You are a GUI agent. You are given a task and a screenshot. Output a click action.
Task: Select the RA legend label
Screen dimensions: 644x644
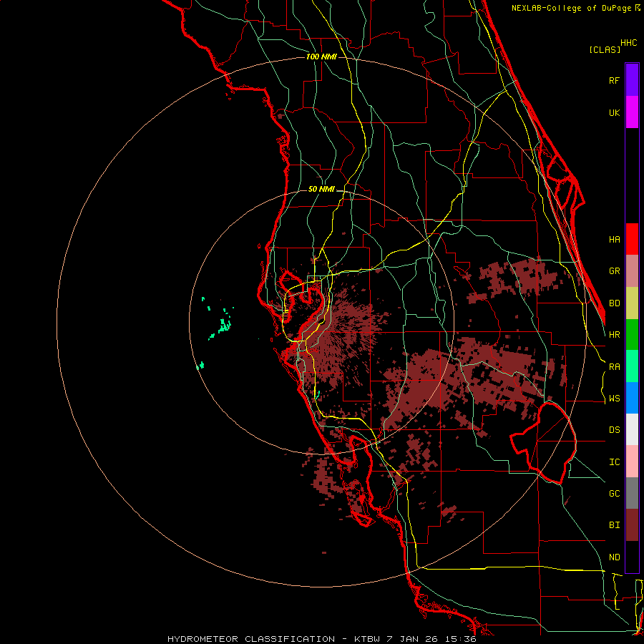[x=614, y=367]
